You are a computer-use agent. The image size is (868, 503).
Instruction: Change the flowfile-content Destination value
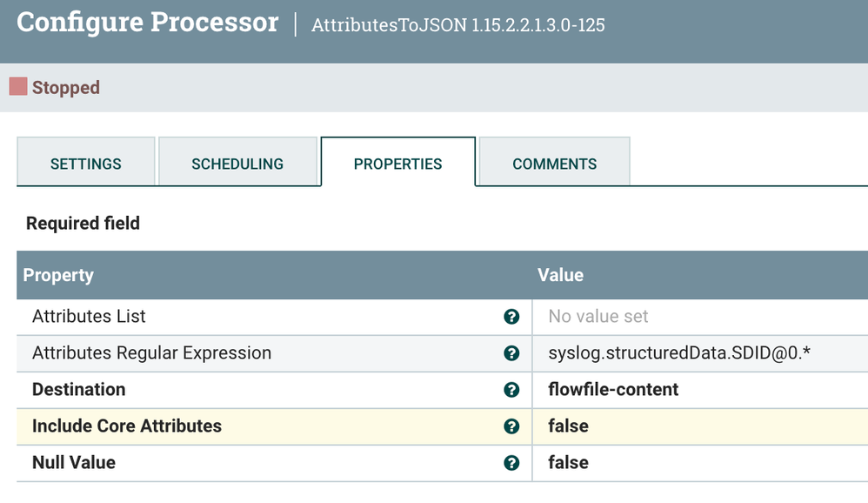[x=700, y=390]
